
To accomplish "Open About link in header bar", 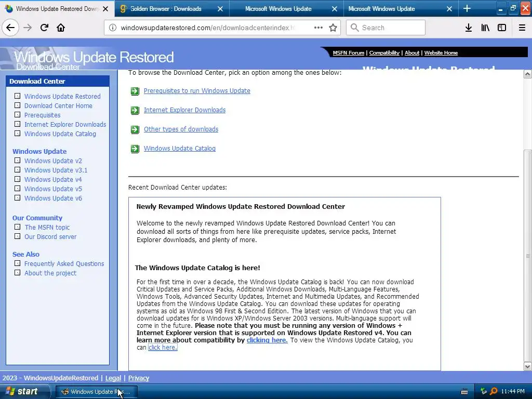I will 412,53.
